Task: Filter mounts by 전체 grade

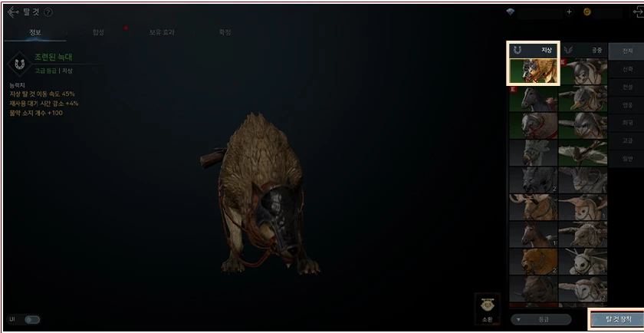Action: (627, 51)
